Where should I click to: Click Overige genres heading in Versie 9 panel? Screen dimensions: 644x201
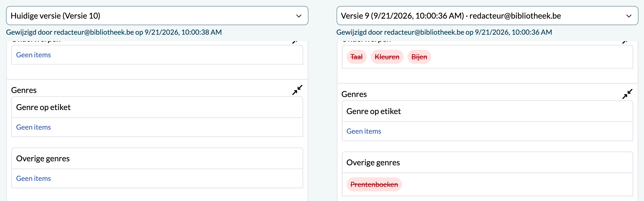click(x=373, y=163)
